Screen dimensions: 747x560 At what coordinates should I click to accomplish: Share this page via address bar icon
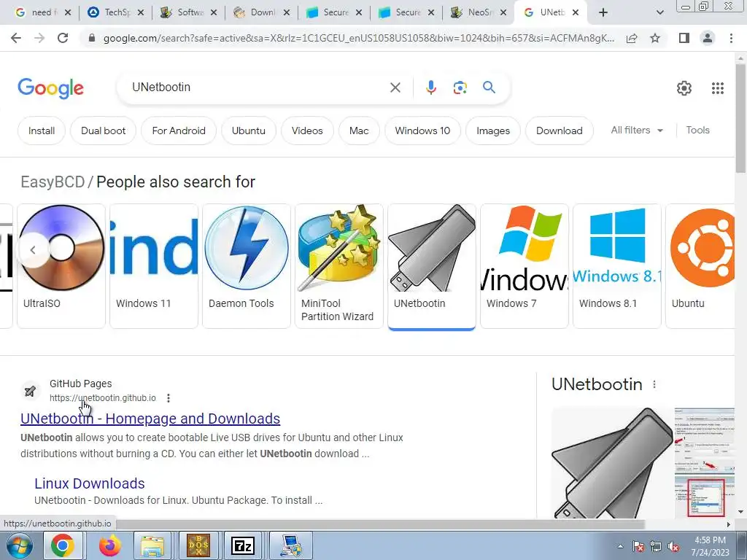pos(632,38)
